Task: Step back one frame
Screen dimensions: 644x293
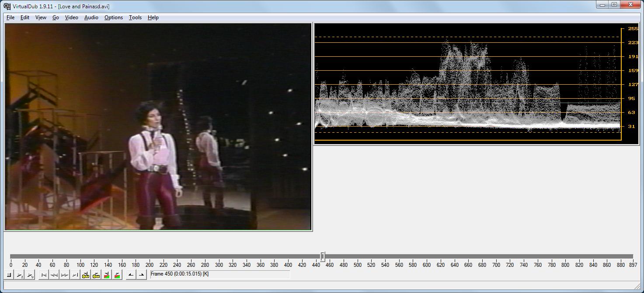Action: [54, 275]
